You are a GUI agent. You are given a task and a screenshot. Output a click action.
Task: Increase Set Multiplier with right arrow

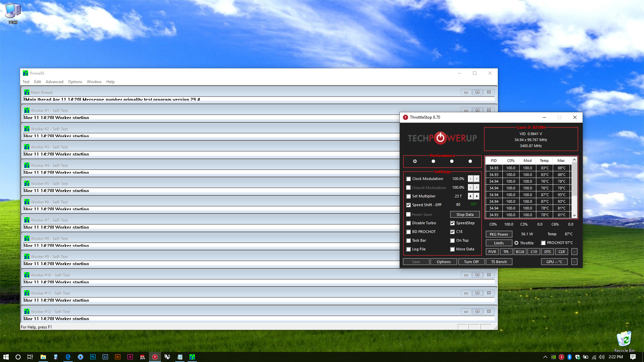tap(477, 196)
